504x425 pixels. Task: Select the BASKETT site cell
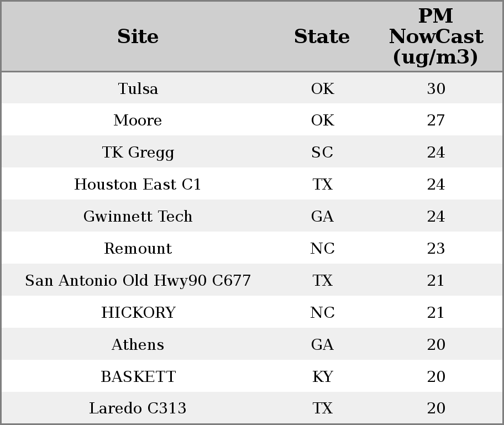138,376
